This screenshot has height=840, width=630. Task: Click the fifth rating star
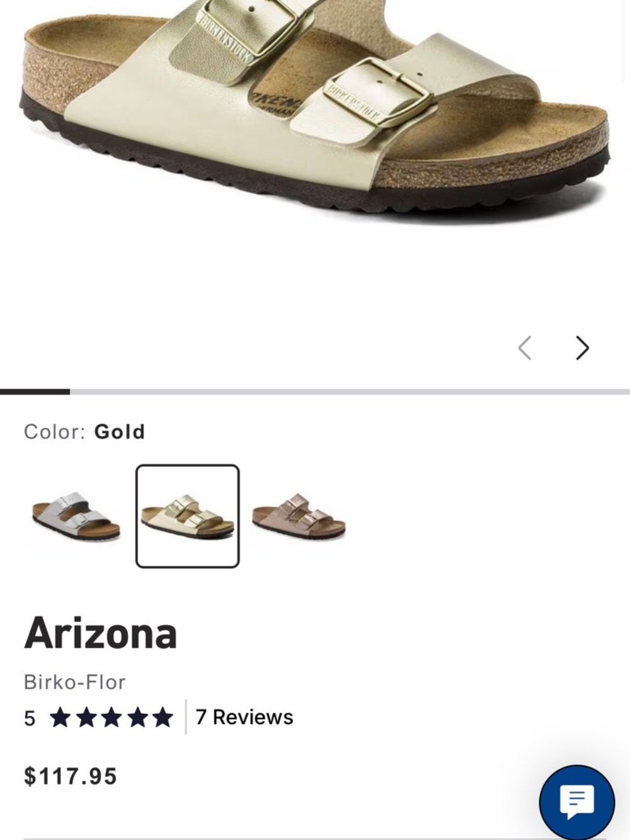pyautogui.click(x=163, y=716)
